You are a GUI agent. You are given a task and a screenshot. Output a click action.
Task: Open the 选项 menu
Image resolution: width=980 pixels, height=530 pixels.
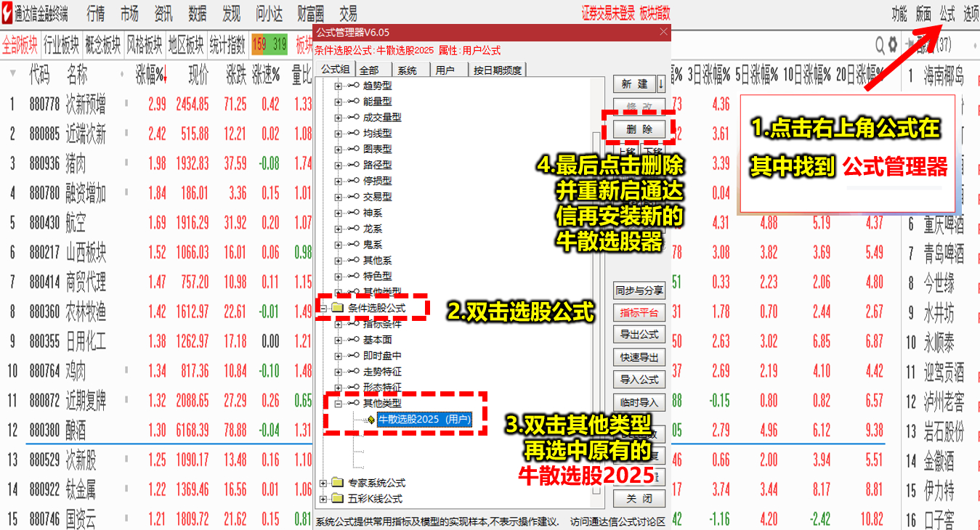coord(971,13)
